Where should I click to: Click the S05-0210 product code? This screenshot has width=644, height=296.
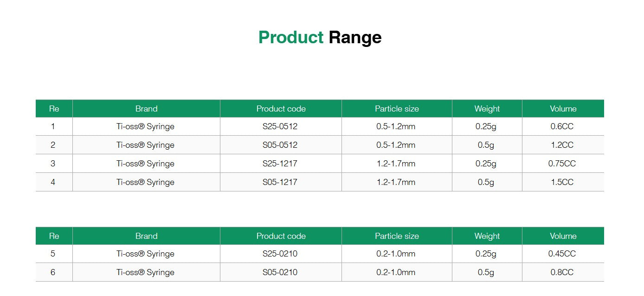click(x=280, y=272)
